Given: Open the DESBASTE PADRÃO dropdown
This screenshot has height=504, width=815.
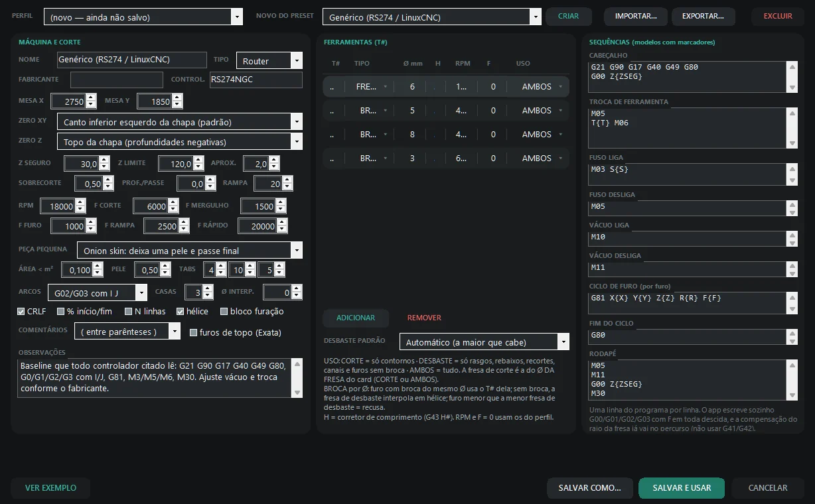Looking at the screenshot, I should (x=484, y=342).
